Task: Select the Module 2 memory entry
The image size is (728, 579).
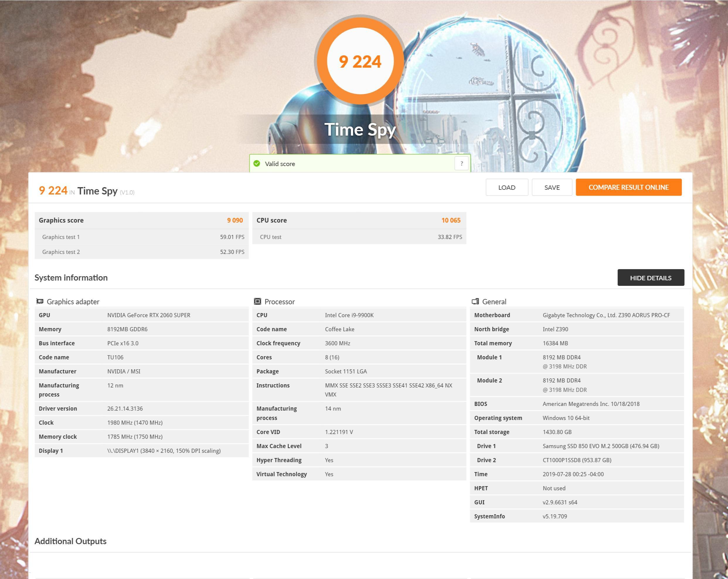Action: [577, 385]
